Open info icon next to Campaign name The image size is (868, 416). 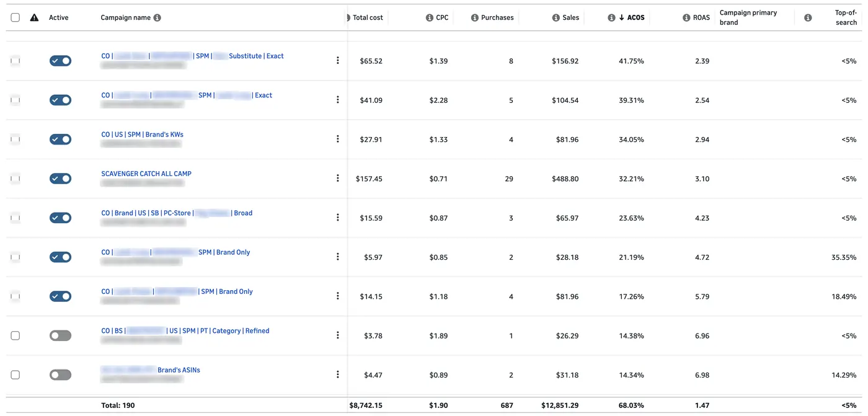coord(157,17)
